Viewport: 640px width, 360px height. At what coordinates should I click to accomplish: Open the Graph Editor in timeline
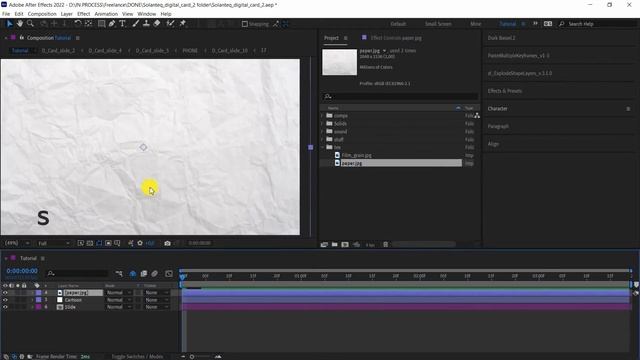(x=169, y=273)
